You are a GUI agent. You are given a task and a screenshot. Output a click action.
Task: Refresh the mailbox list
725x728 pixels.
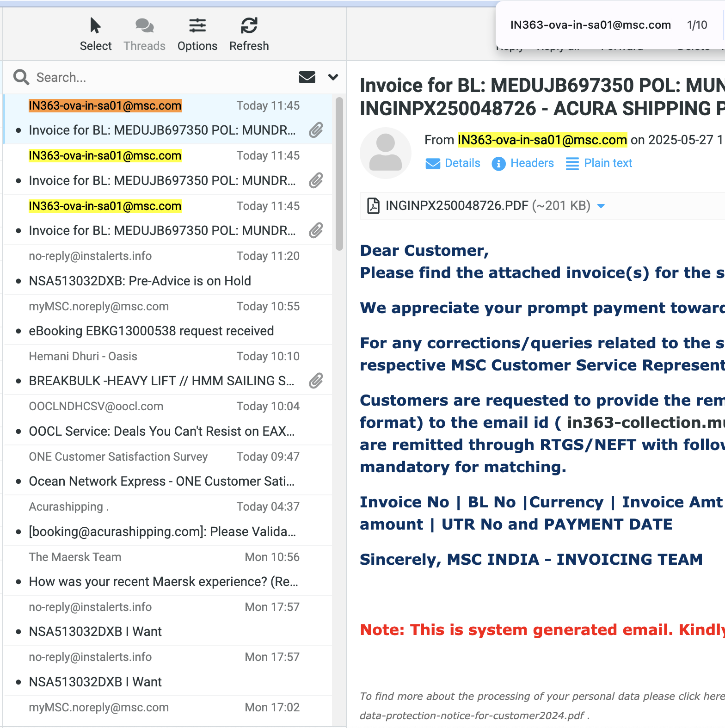[x=249, y=26]
